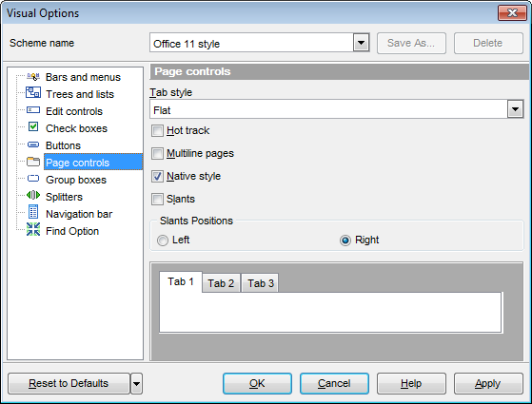The width and height of the screenshot is (532, 404).
Task: Select Splitters in the tree
Action: [x=64, y=197]
